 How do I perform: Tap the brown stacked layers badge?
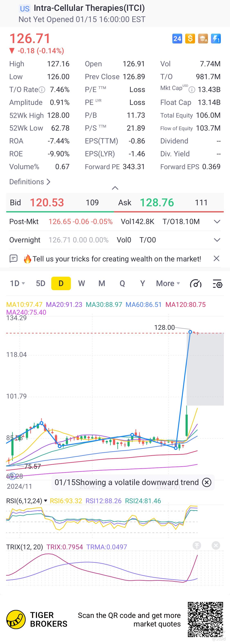point(203,39)
